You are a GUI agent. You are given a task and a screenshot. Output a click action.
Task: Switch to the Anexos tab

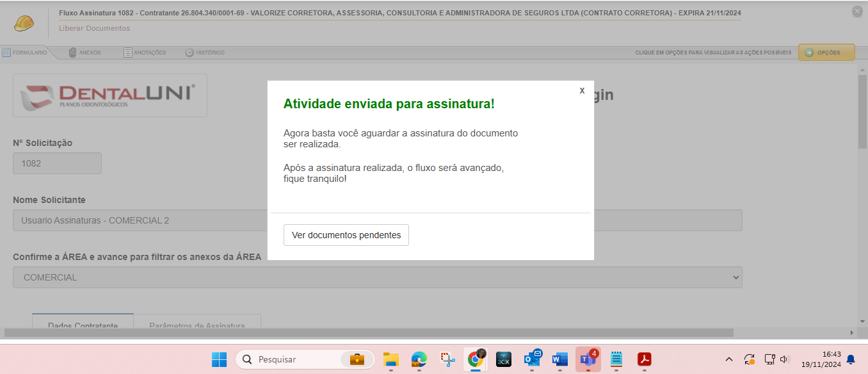pos(84,53)
